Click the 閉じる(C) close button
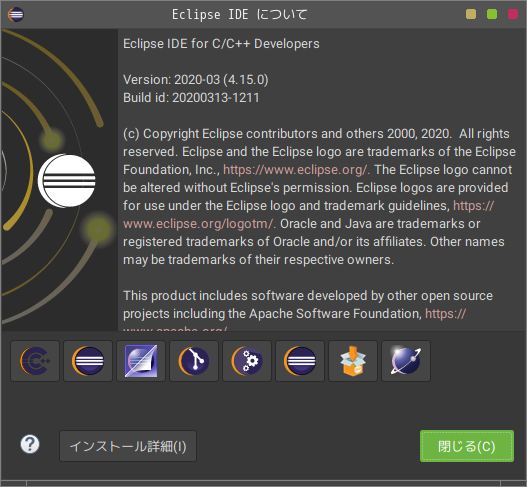The width and height of the screenshot is (527, 487). (467, 446)
